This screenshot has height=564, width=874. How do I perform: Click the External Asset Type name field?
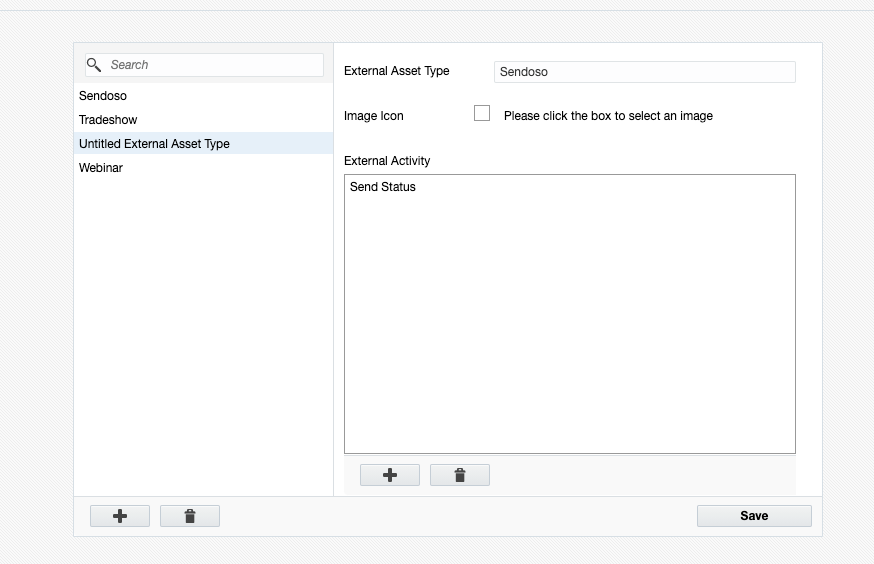pos(644,72)
